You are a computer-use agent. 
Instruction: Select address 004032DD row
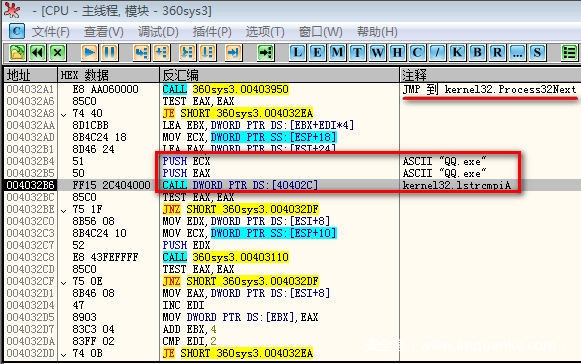(30, 353)
